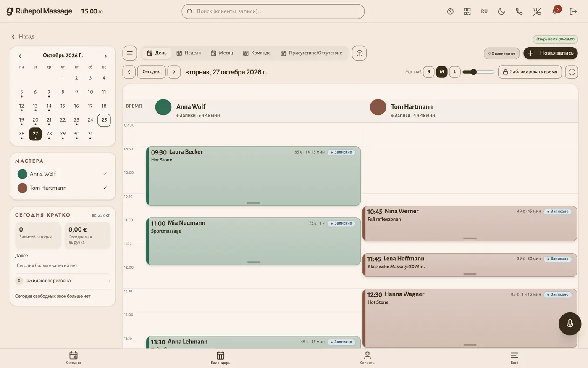Screen dimensions: 588x368
Task: Open the QR code icon
Action: pyautogui.click(x=467, y=11)
